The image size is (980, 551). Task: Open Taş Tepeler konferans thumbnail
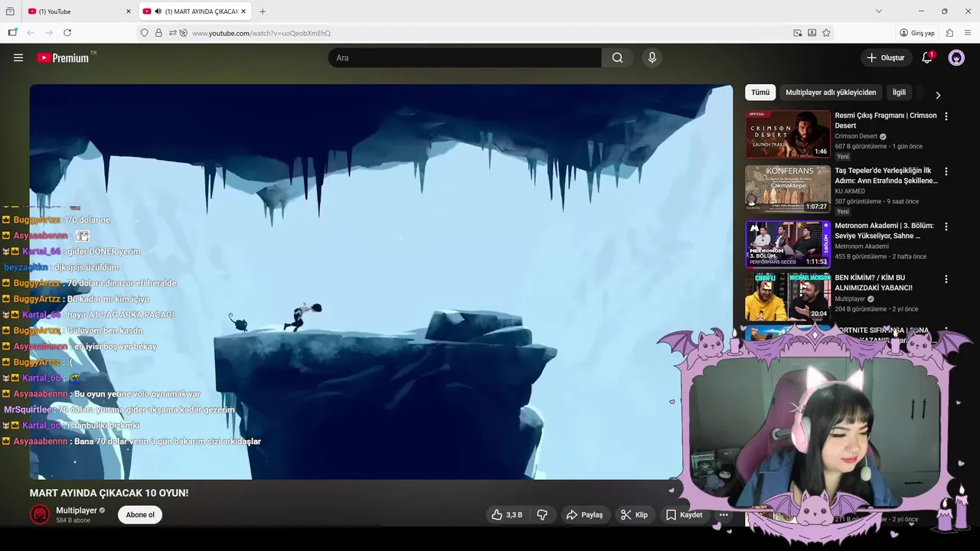(788, 189)
